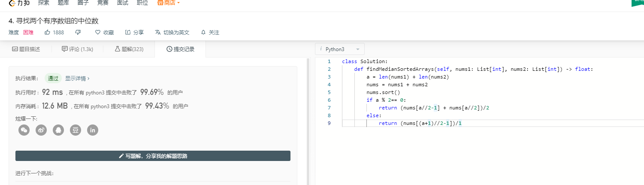Click the runtime value 92 ms
The image size is (644, 185).
pos(53,92)
